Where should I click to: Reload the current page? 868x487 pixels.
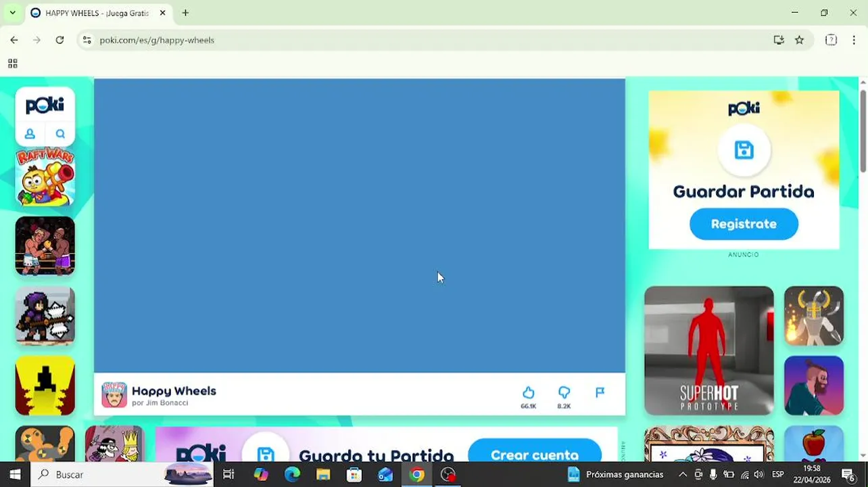pos(59,40)
